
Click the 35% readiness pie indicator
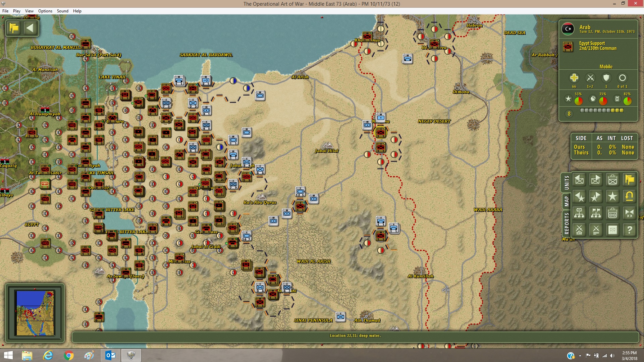pyautogui.click(x=603, y=101)
